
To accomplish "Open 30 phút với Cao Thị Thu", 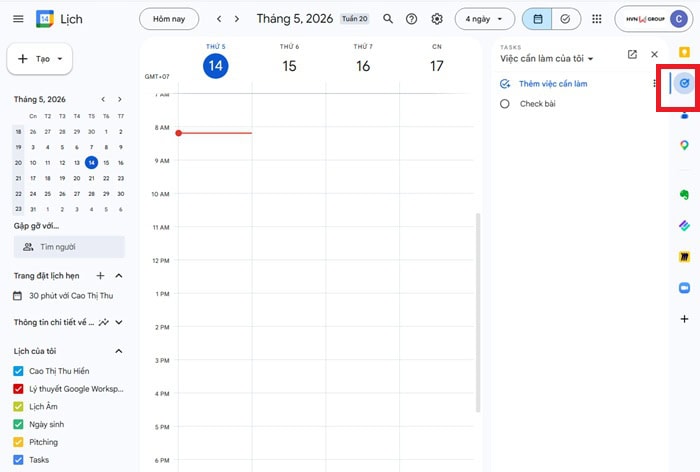I will (63, 296).
